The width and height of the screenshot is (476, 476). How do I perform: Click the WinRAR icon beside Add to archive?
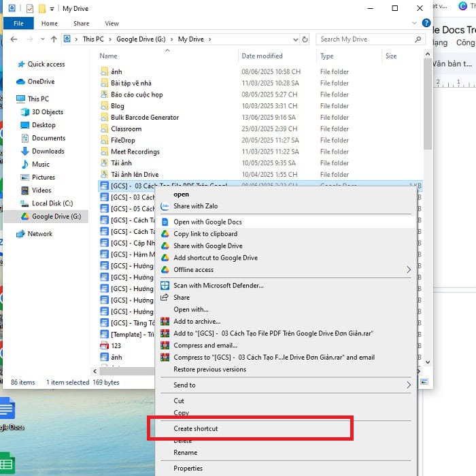(x=165, y=322)
